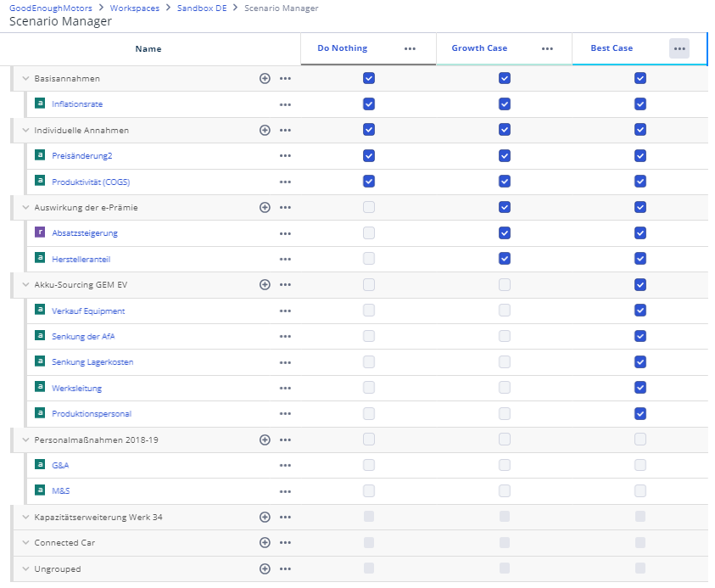Open more options for Inflationsrate row
715x588 pixels.
pos(285,104)
